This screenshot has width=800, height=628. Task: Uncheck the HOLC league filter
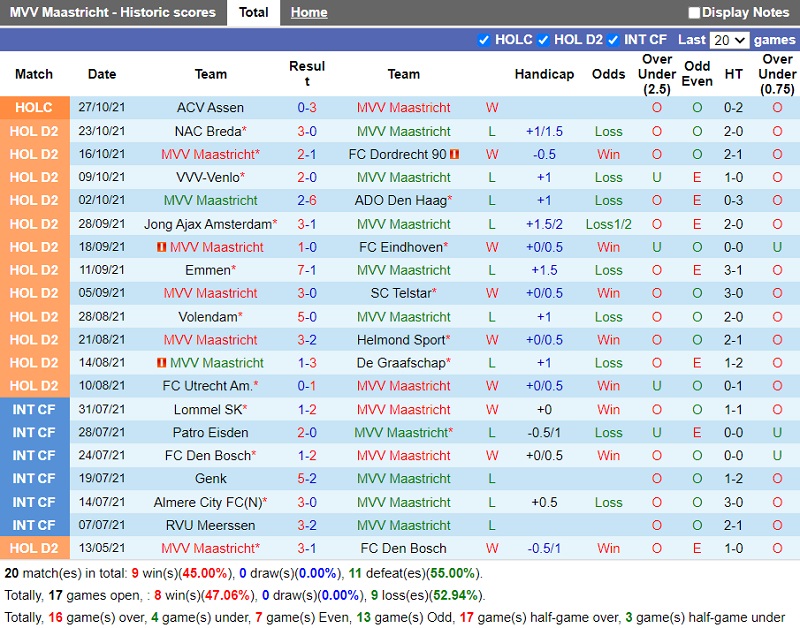pos(485,40)
